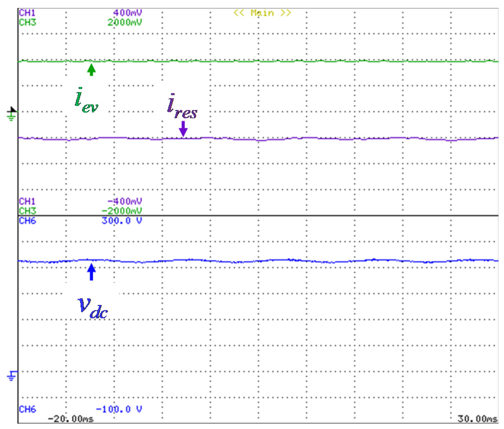Click the purple downward arrow above i_res trace
The image size is (504, 429).
[x=183, y=129]
